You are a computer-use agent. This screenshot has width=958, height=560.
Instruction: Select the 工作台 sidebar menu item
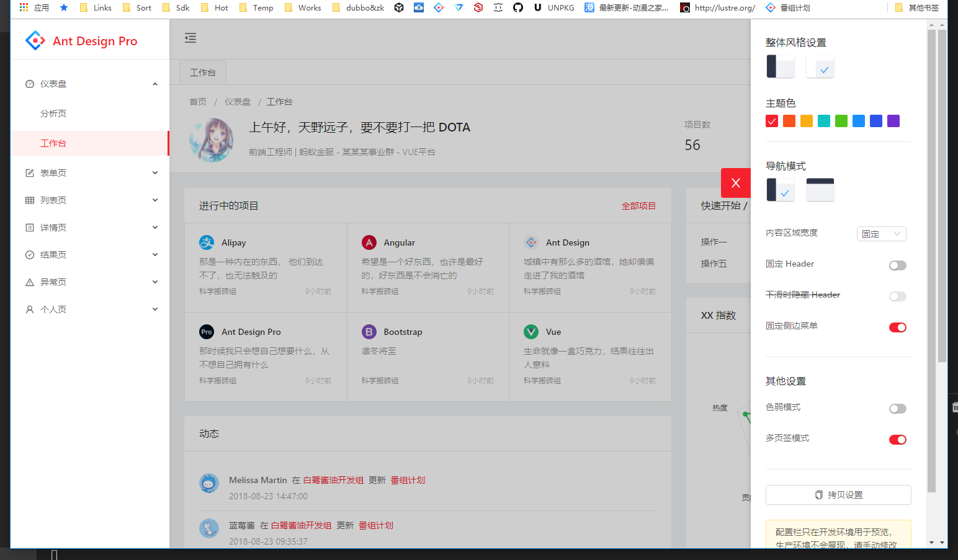click(x=90, y=143)
